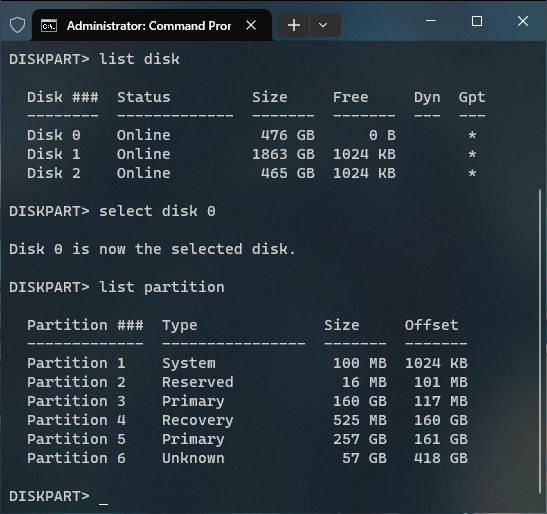Click the 'list disk' command text
Viewport: 547px width, 514px height.
click(x=140, y=59)
